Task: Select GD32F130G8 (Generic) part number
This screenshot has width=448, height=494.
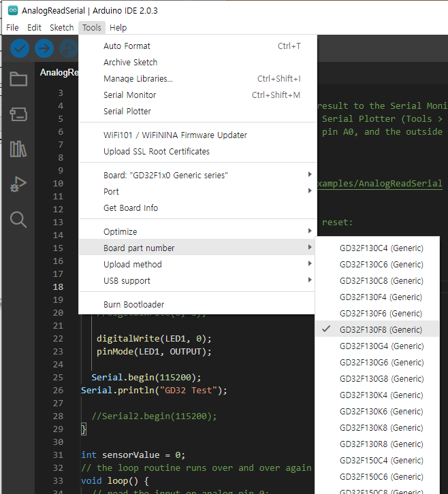Action: (x=377, y=379)
